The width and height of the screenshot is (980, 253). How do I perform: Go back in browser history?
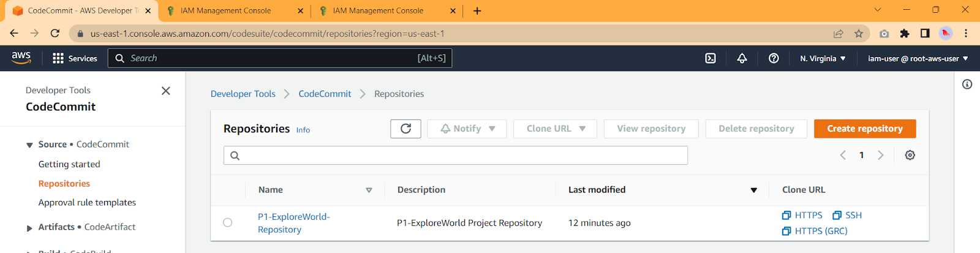[14, 33]
